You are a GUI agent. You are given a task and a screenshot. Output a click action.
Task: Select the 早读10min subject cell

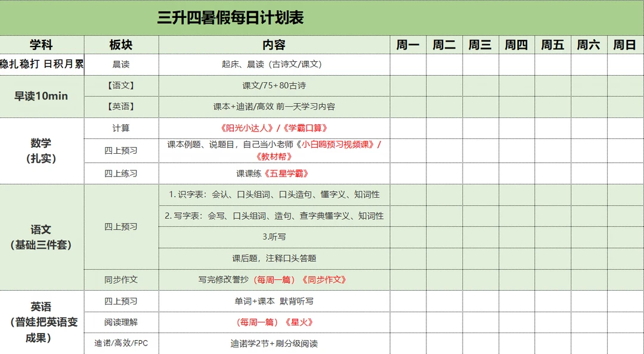tap(42, 97)
